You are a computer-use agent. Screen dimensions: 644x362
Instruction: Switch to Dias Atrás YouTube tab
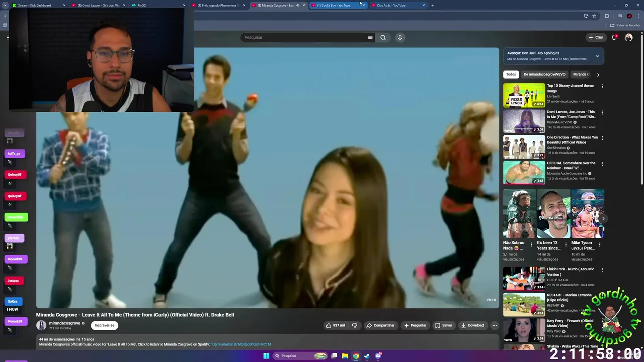pyautogui.click(x=398, y=5)
